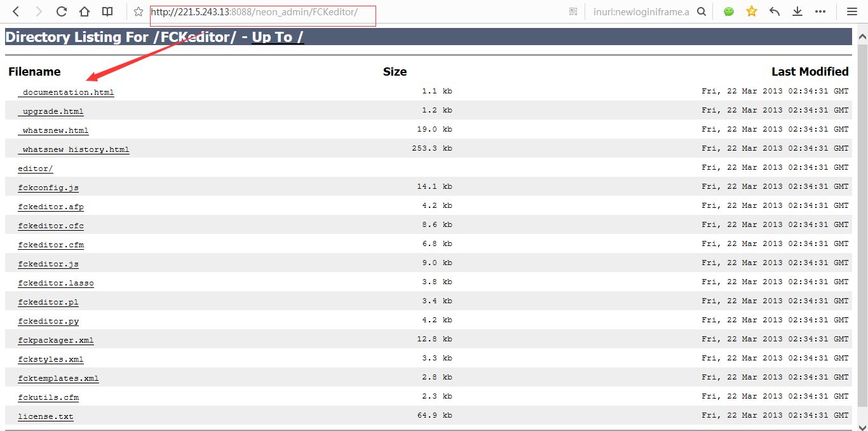Open the reader mode book icon
Image resolution: width=868 pixels, height=431 pixels.
coord(108,11)
